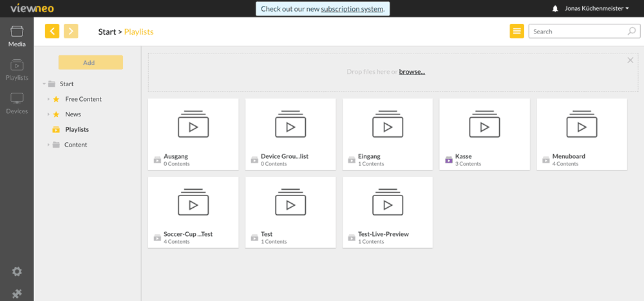Click the small icon beside Test-Live-Preview
This screenshot has height=301, width=644.
(x=352, y=238)
